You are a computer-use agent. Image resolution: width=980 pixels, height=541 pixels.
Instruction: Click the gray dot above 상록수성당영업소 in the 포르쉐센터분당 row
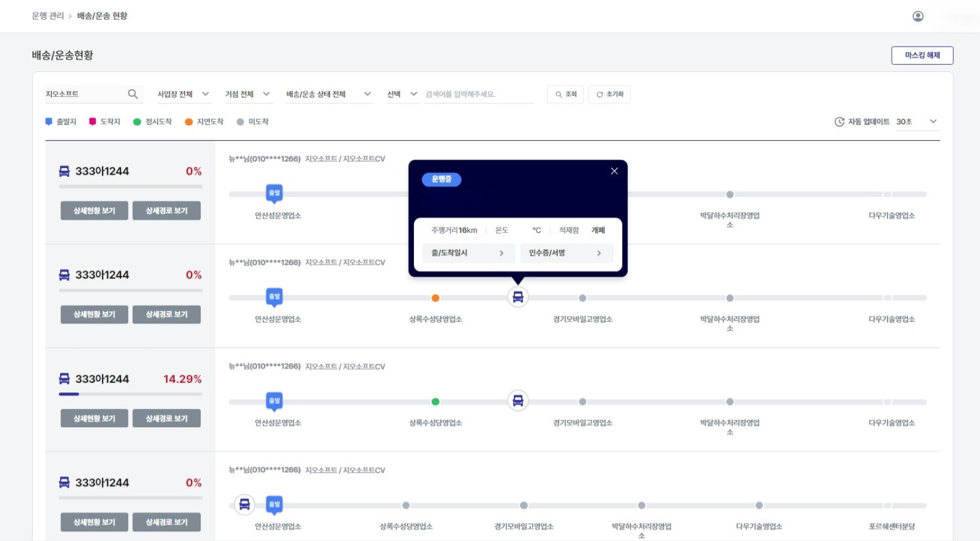click(406, 505)
